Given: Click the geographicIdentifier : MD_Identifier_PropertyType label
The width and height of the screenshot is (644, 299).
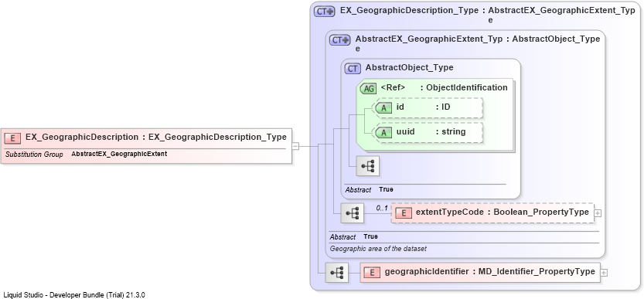Looking at the screenshot, I should [x=490, y=271].
